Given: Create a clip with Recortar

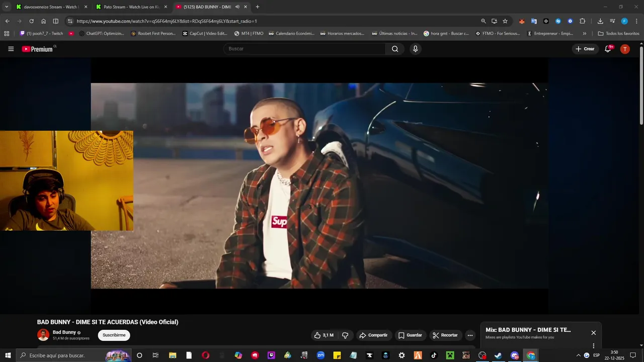Looking at the screenshot, I should click(x=445, y=335).
